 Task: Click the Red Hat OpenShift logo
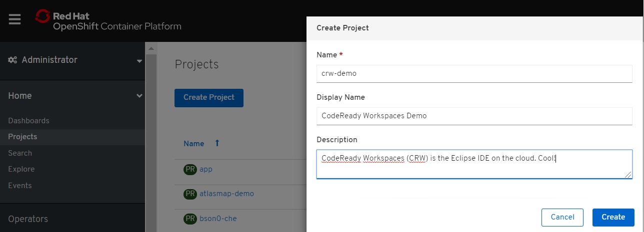(x=108, y=21)
